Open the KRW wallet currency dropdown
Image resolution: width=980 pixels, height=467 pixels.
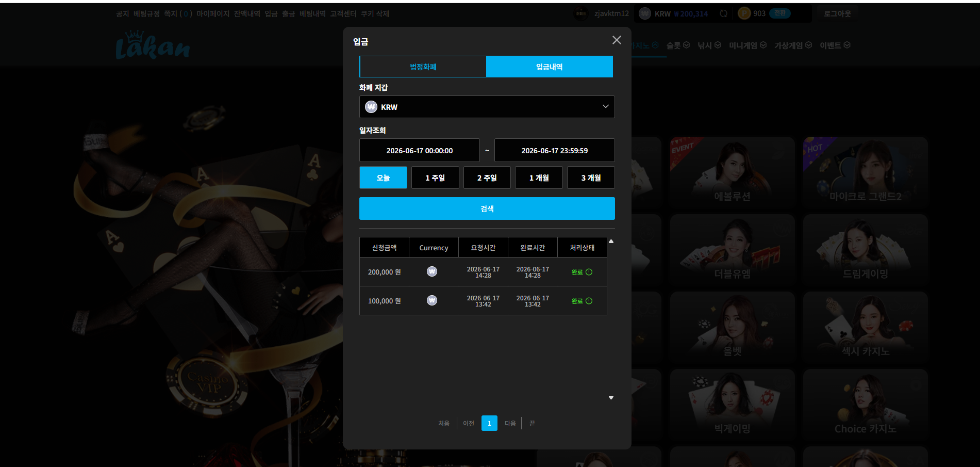pos(487,107)
